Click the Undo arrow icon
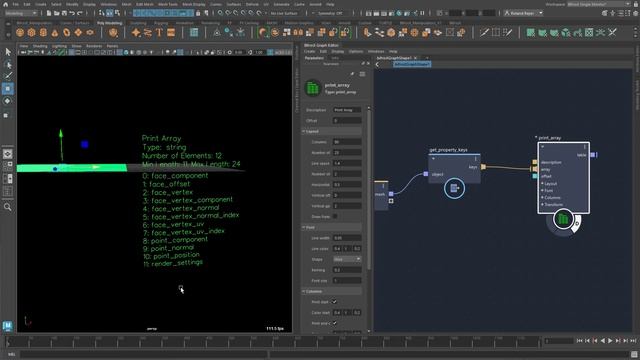This screenshot has width=640, height=360. pos(72,13)
